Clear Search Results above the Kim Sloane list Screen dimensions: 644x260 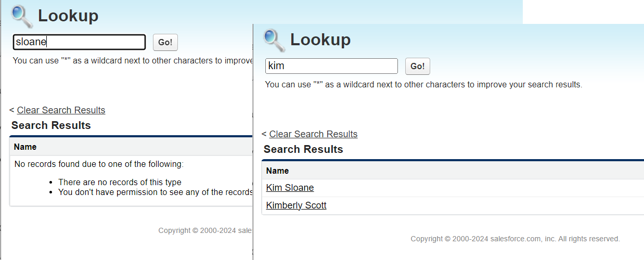pos(313,134)
